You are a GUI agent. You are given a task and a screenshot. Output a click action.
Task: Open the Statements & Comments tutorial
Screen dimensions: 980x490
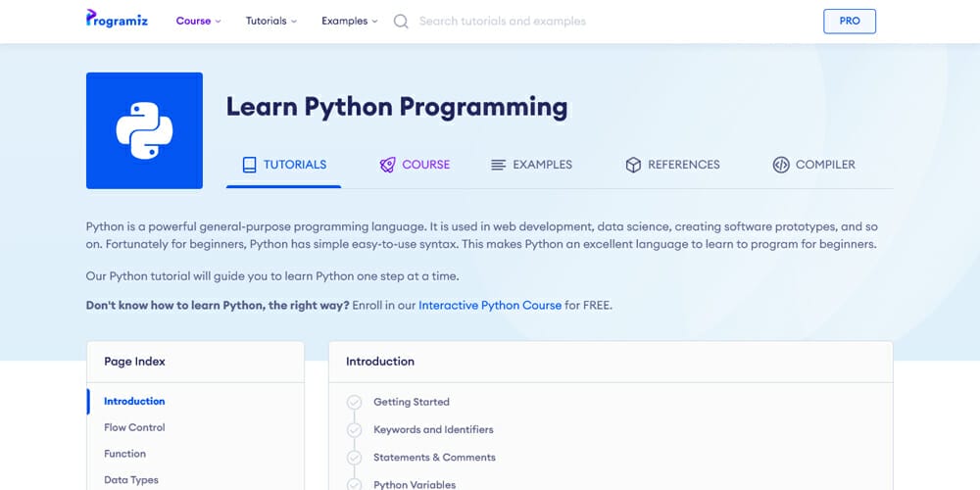pos(434,458)
